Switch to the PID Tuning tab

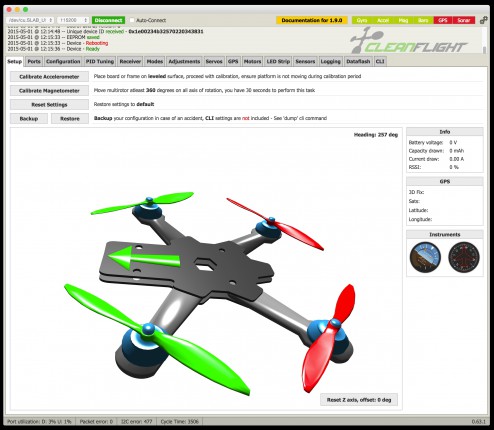point(100,62)
